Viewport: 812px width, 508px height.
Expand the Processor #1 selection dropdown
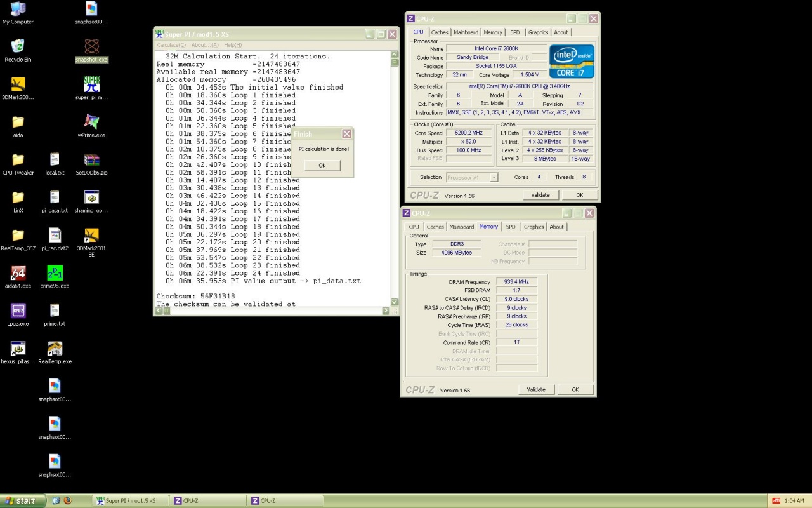point(494,178)
